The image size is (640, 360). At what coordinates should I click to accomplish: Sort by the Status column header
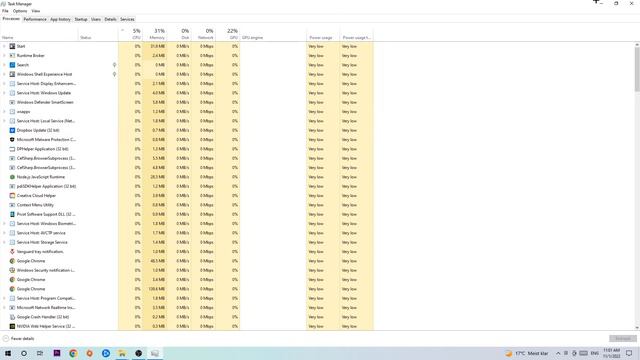click(98, 34)
